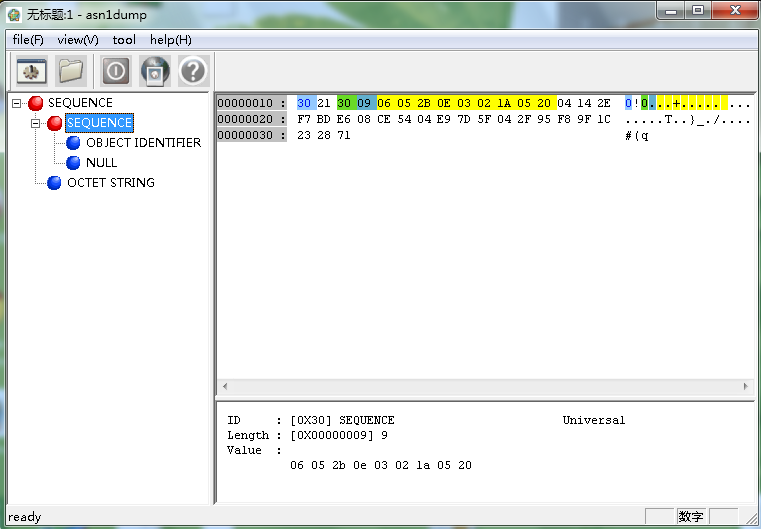The height and width of the screenshot is (529, 761).
Task: Select the OBJECT IDENTIFIER tree item
Action: (143, 143)
